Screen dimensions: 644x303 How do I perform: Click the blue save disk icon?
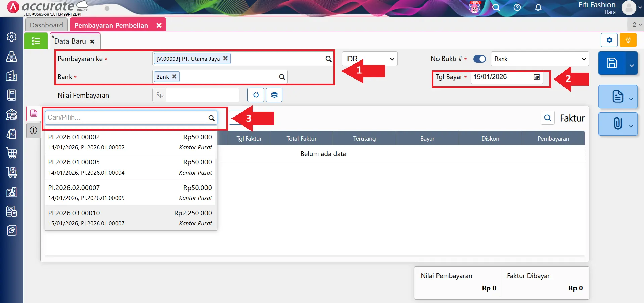coord(611,63)
